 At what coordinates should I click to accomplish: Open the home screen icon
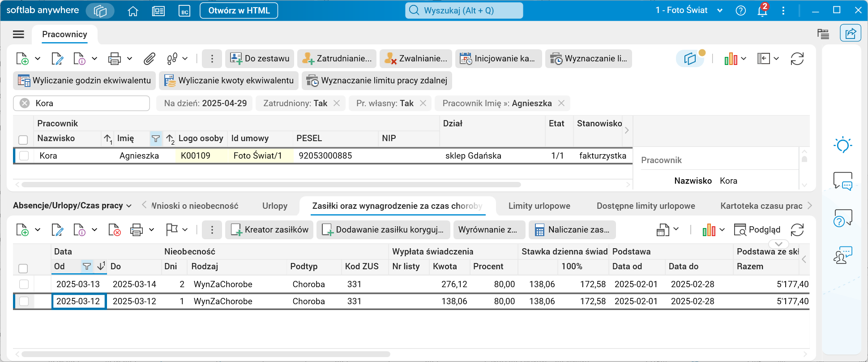(x=133, y=11)
